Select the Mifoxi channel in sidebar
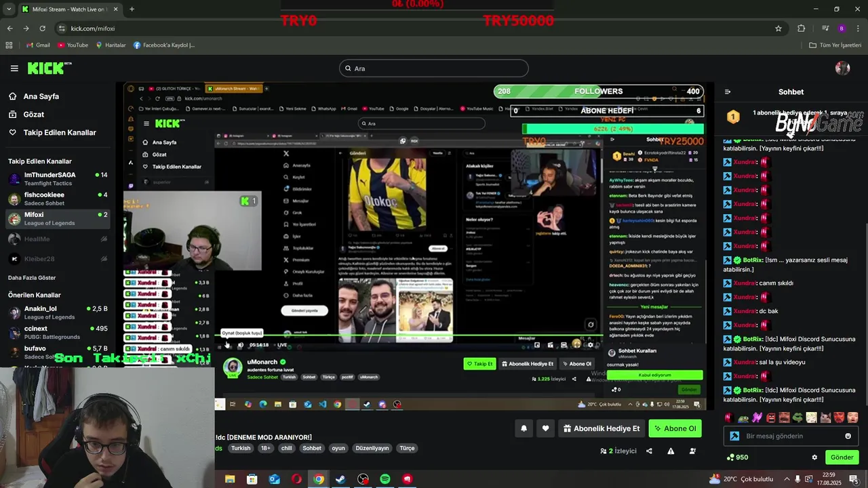This screenshot has width=868, height=488. (x=57, y=218)
